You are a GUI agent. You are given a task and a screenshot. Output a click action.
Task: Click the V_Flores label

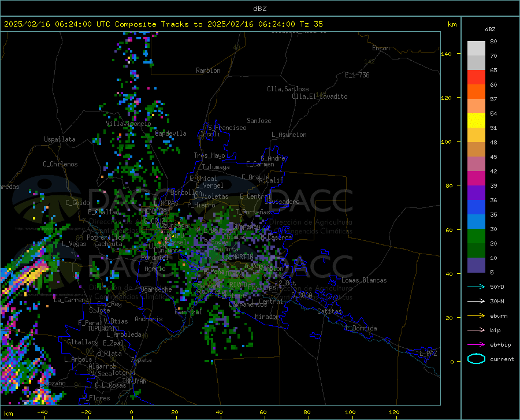click(x=96, y=398)
